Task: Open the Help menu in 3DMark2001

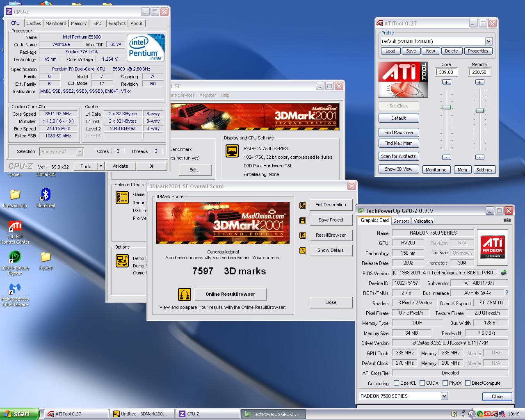Action: pyautogui.click(x=225, y=95)
